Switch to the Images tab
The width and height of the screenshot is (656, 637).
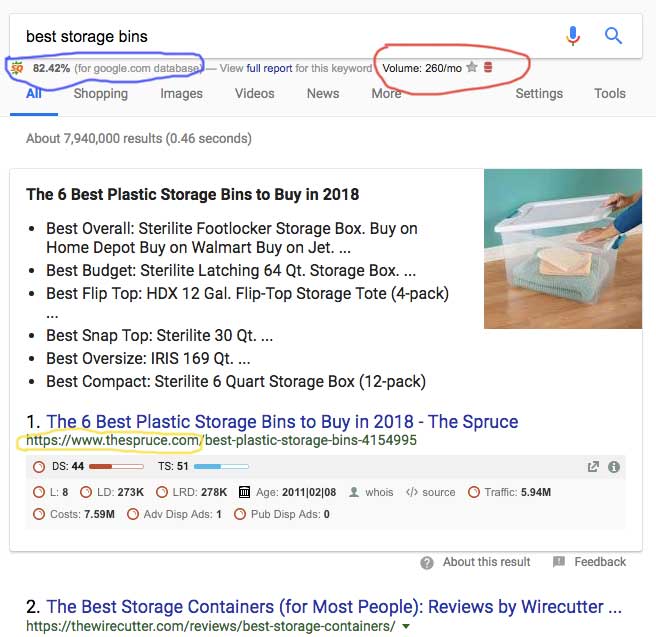pos(181,94)
